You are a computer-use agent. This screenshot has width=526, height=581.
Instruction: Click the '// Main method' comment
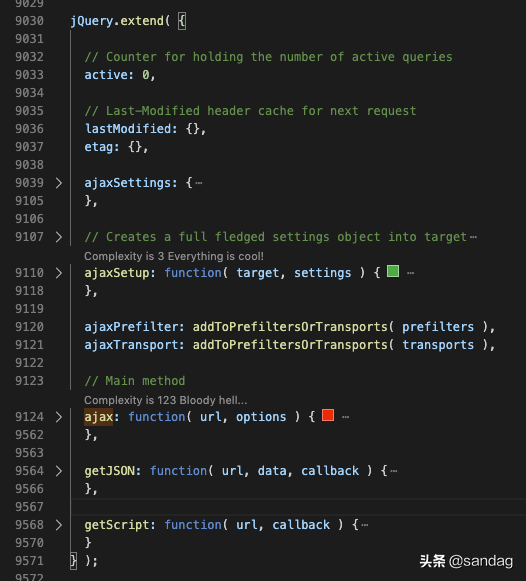135,381
